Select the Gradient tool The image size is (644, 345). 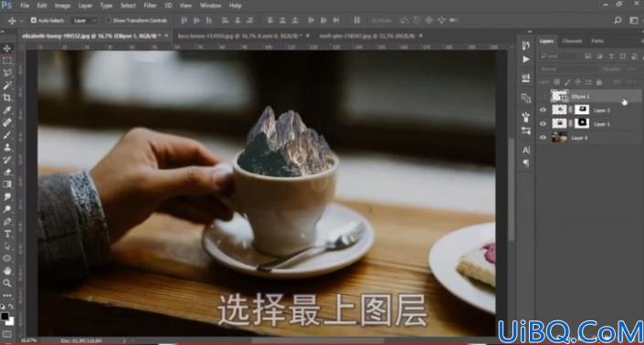7,184
